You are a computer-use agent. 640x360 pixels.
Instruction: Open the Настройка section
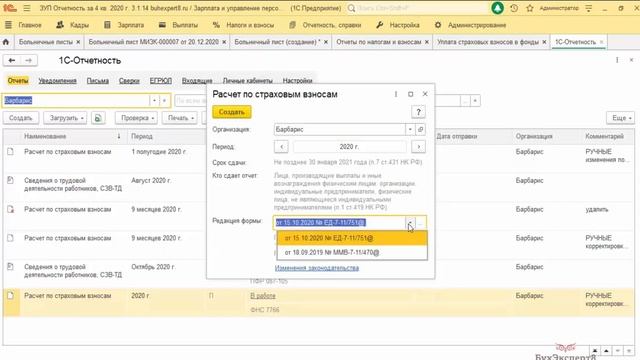(398, 25)
